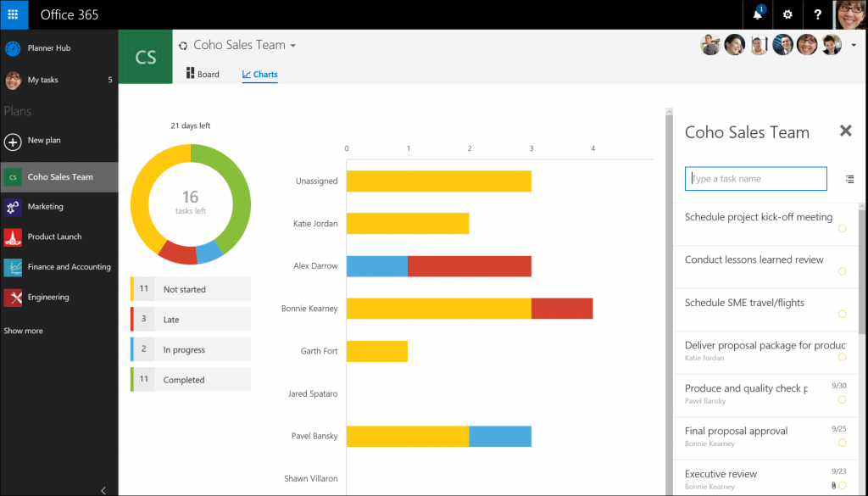Mark Conduct lessons learned review complete

tap(842, 271)
